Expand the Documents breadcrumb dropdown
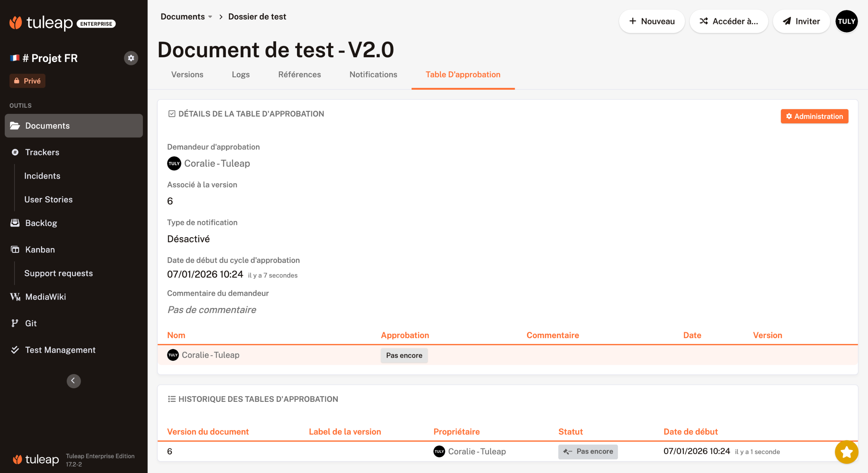 210,17
